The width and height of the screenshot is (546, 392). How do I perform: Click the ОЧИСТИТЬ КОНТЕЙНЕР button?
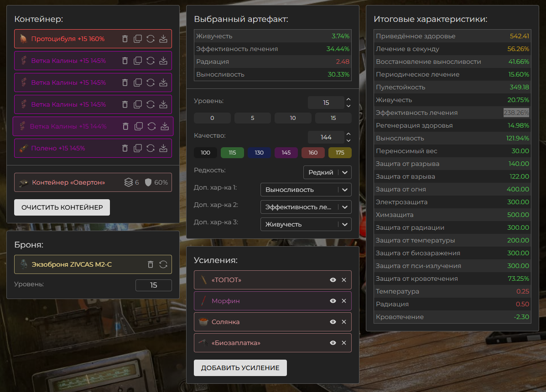[x=62, y=207]
